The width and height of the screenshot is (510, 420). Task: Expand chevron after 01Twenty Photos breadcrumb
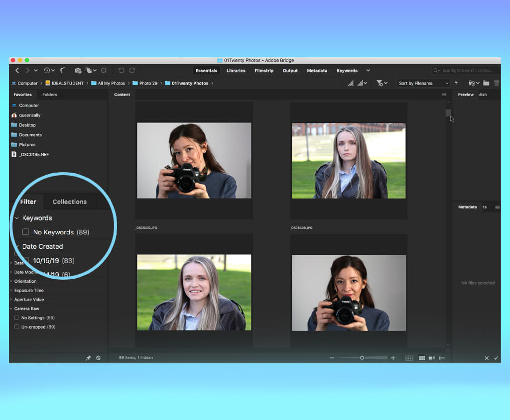[x=212, y=83]
